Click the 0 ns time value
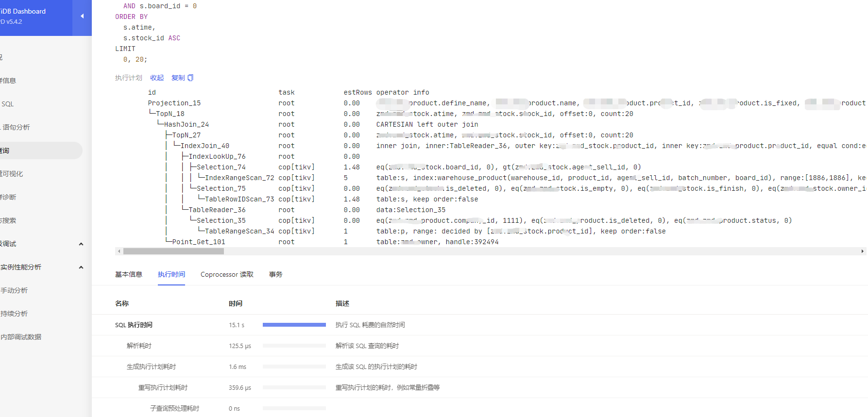The width and height of the screenshot is (868, 417). [234, 408]
